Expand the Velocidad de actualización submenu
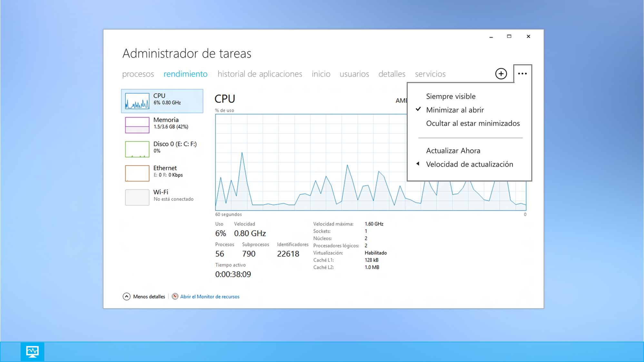Screen dimensions: 644x362 coord(470,164)
